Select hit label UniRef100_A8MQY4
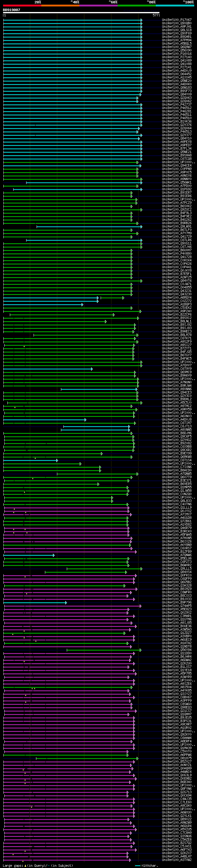The width and height of the screenshot is (197, 868). (x=177, y=297)
